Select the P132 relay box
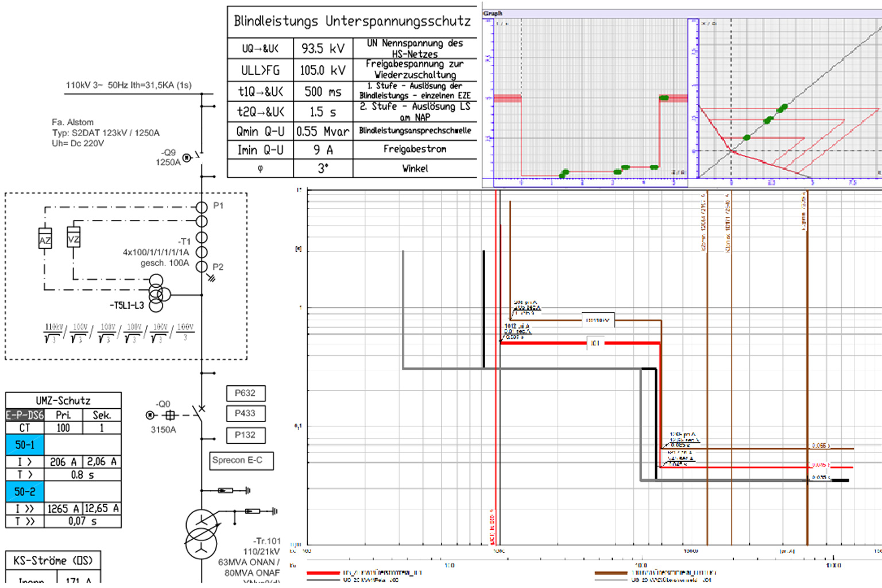The height and width of the screenshot is (588, 882). [246, 435]
